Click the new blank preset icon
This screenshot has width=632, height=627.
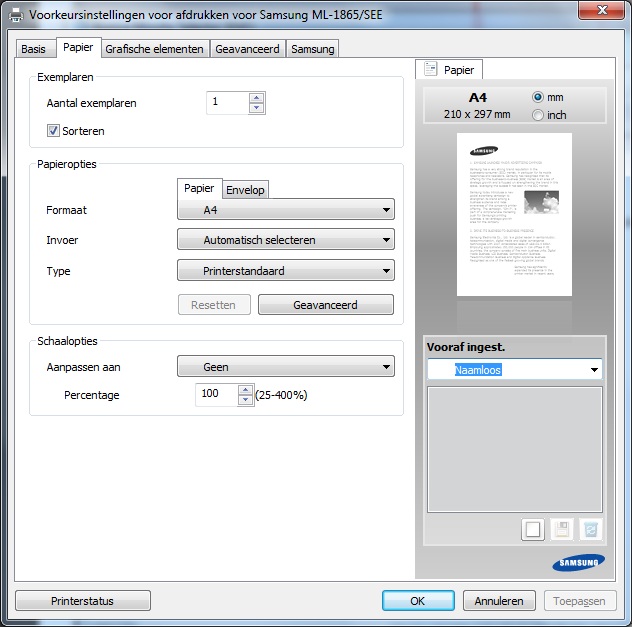click(532, 530)
